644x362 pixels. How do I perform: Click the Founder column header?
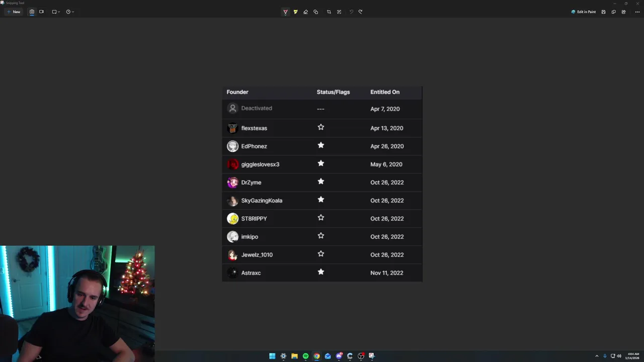237,92
